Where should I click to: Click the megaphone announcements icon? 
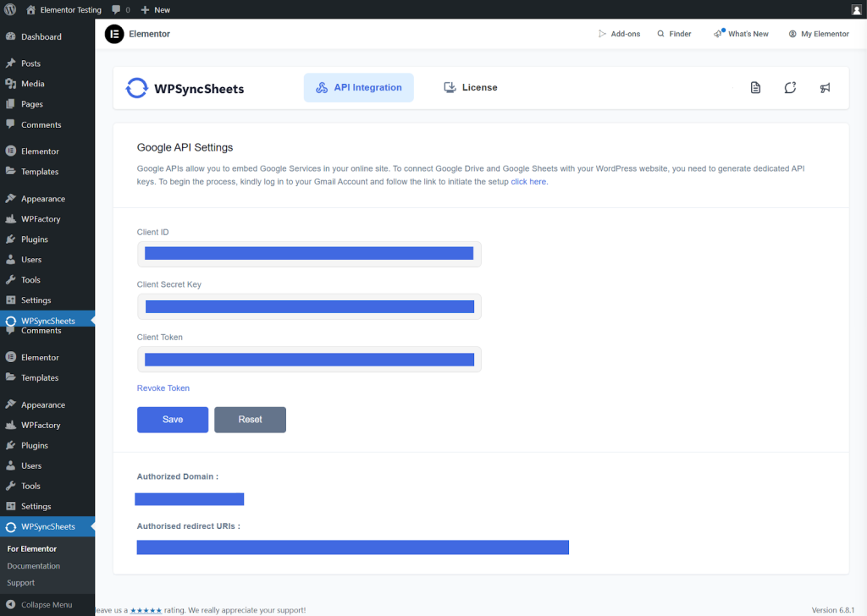point(825,87)
